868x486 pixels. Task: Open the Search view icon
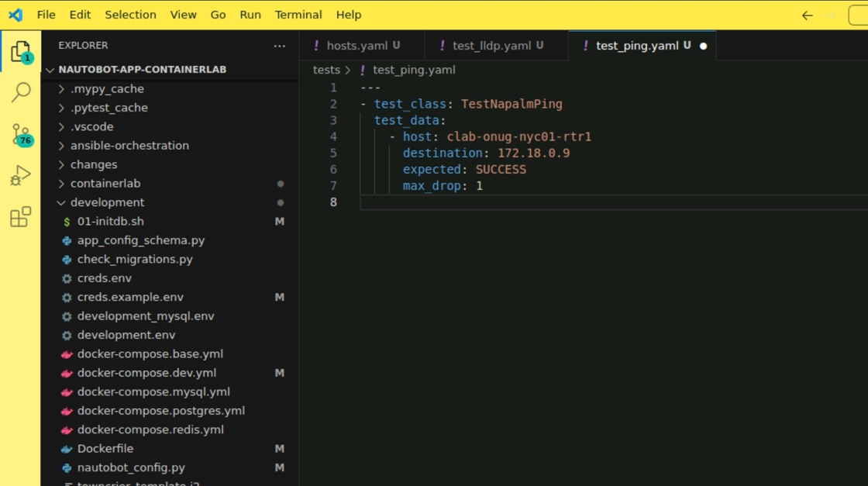coord(20,93)
